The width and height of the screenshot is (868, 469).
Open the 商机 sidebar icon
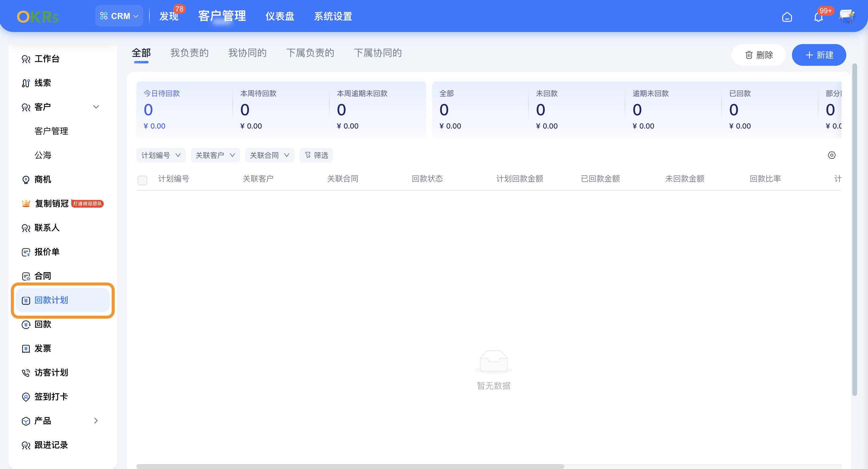click(x=26, y=179)
